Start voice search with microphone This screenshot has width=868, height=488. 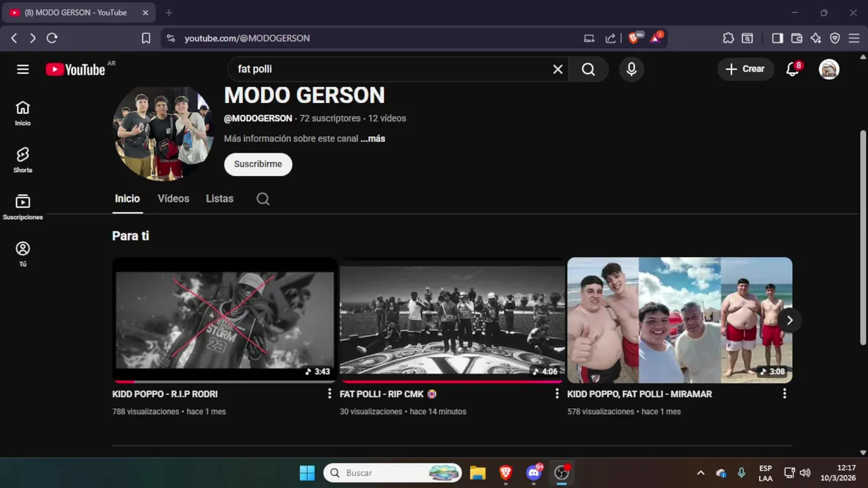[631, 69]
